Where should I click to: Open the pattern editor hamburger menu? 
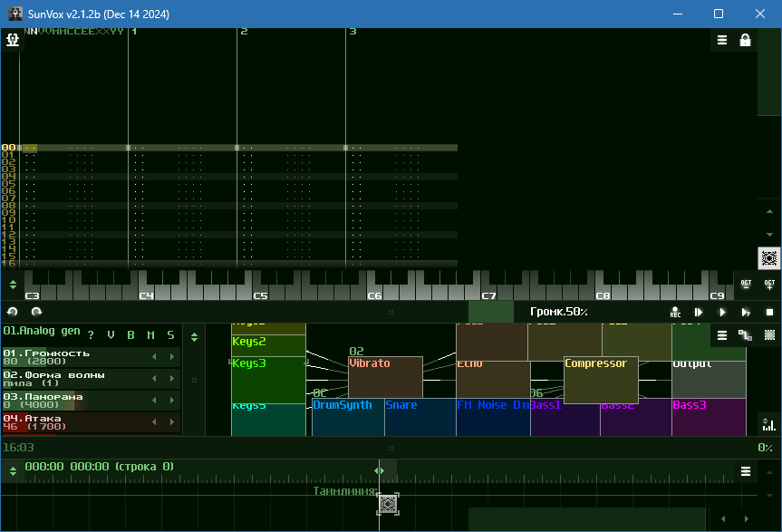coord(721,40)
